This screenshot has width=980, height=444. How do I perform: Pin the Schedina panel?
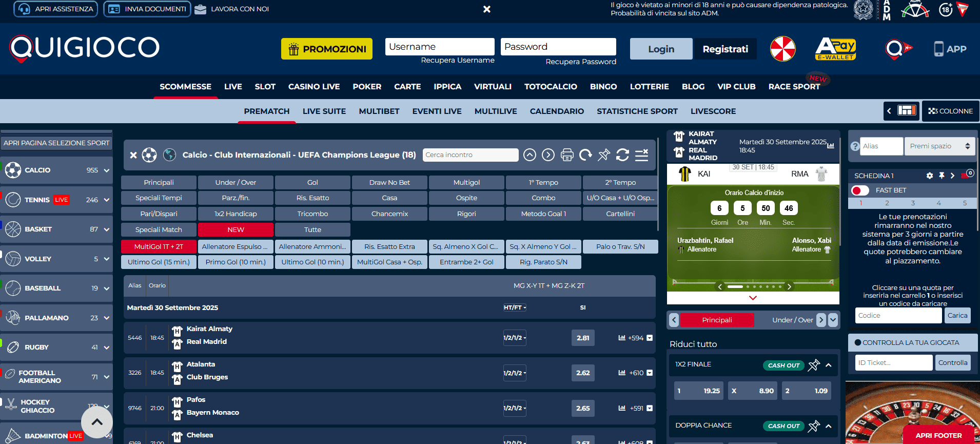[x=942, y=176]
